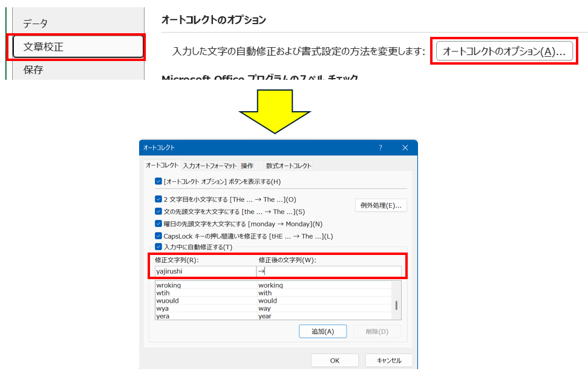This screenshot has height=377, width=588.
Task: Uncheck 2 文字目を小文字にする option
Action: tap(158, 199)
